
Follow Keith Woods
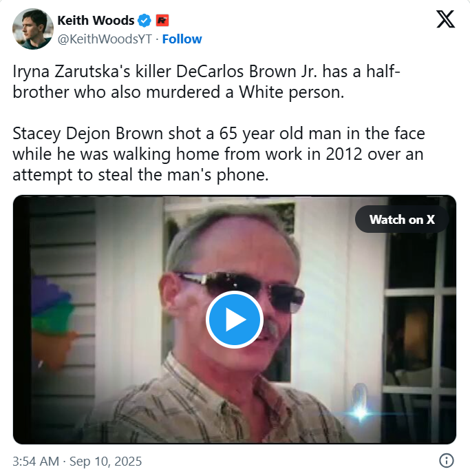coord(182,39)
